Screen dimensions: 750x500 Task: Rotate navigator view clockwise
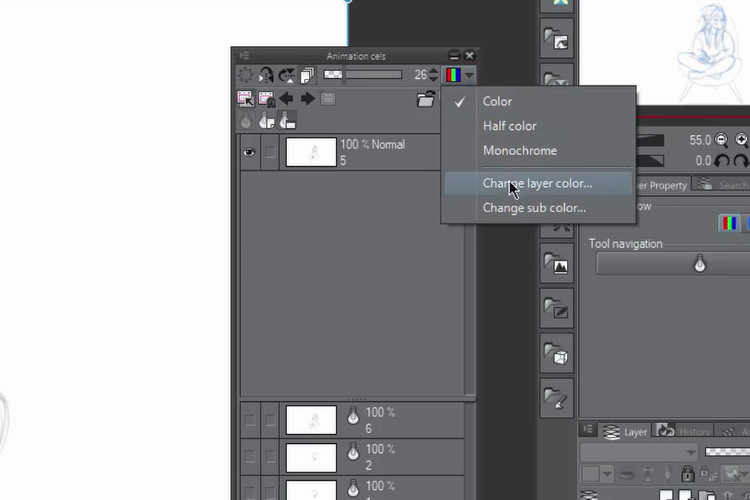click(742, 161)
